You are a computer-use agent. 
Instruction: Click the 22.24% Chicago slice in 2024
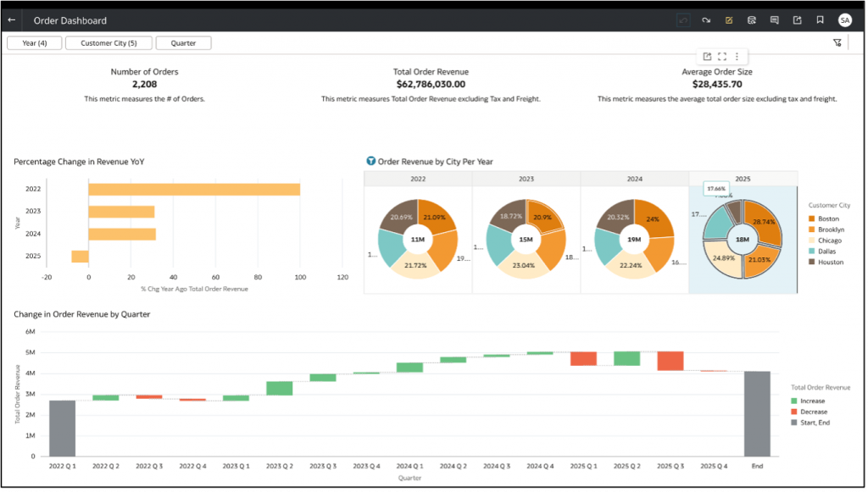631,265
